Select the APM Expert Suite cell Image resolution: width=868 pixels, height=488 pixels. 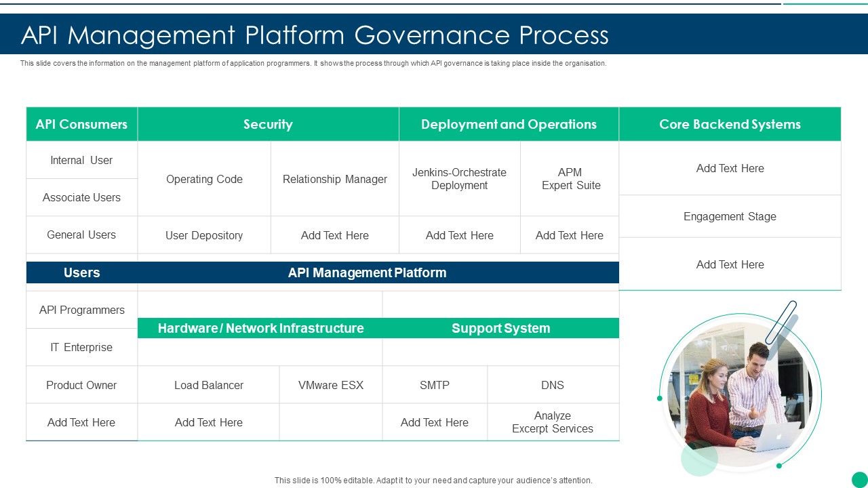pos(570,179)
